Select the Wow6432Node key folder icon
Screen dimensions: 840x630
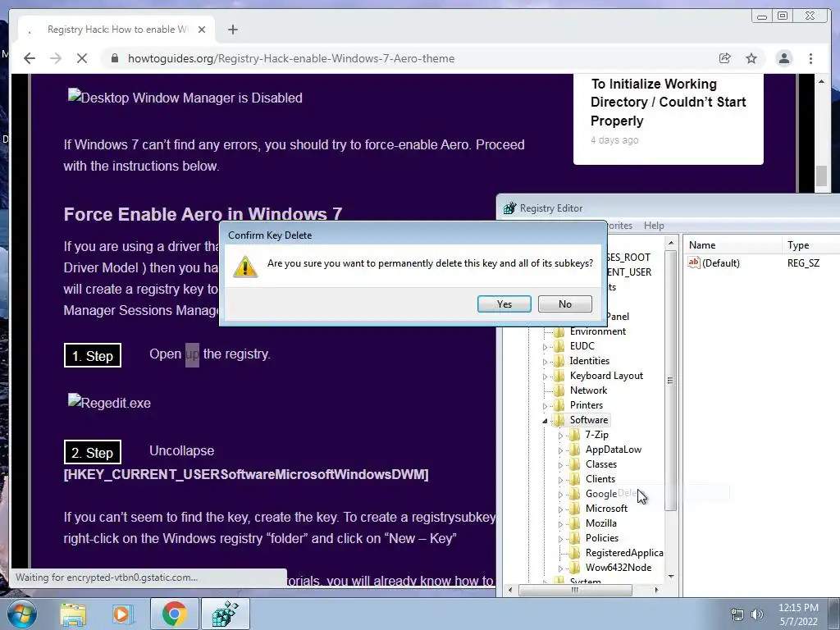click(575, 567)
